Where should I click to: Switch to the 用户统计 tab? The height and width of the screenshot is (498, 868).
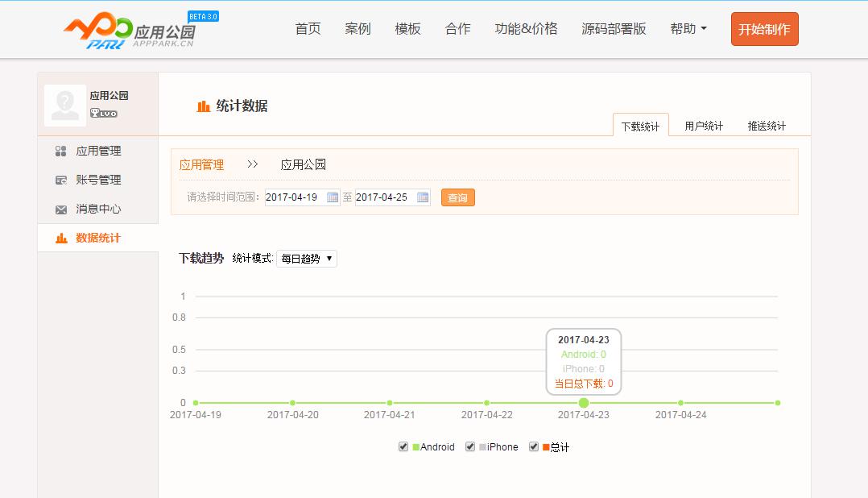(704, 127)
